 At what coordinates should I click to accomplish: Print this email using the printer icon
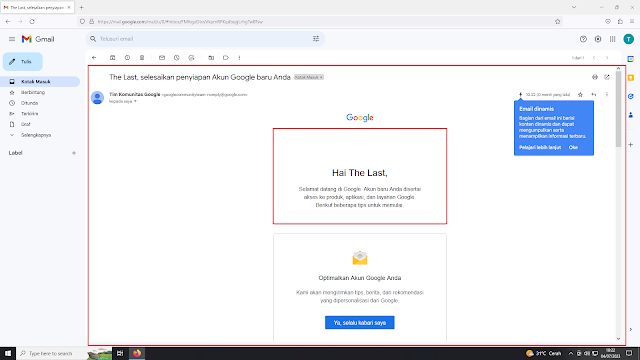coord(595,77)
